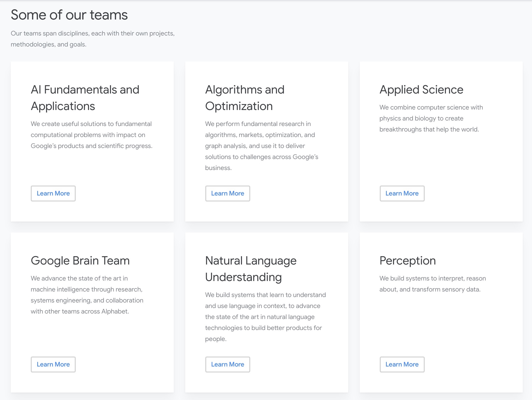Click Learn More under Google Brain Team
Viewport: 532px width, 400px height.
click(53, 364)
